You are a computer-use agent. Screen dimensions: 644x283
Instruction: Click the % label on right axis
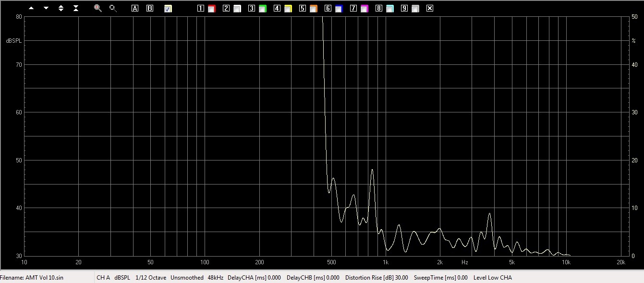click(633, 41)
